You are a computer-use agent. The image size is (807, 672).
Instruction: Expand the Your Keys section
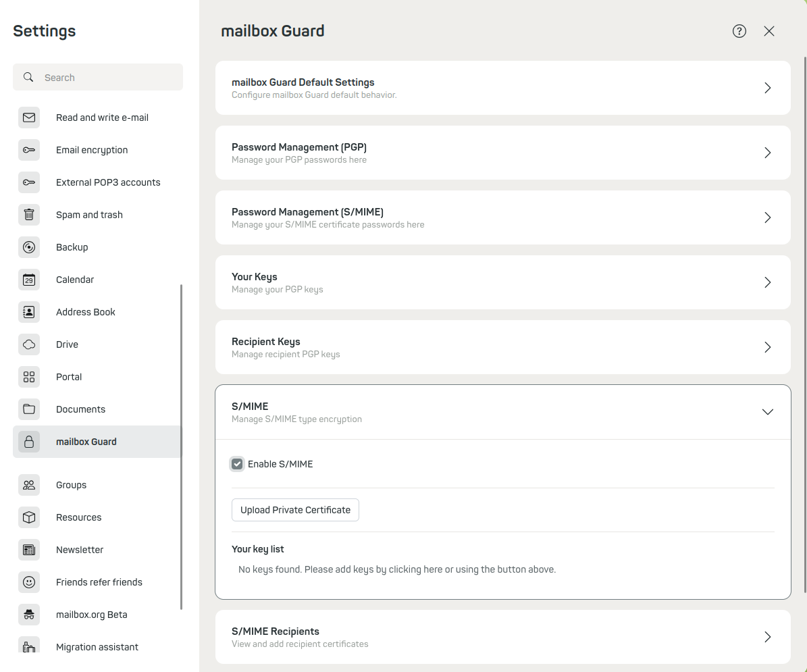point(767,282)
